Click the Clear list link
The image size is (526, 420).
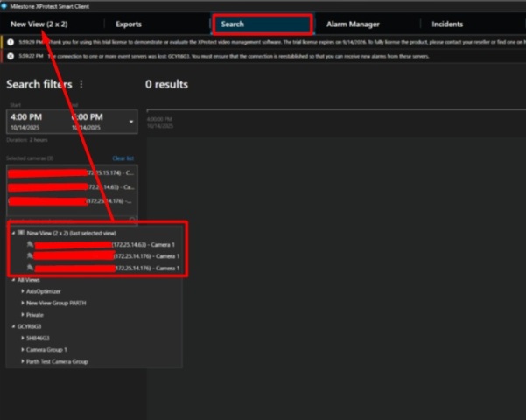[x=123, y=158]
